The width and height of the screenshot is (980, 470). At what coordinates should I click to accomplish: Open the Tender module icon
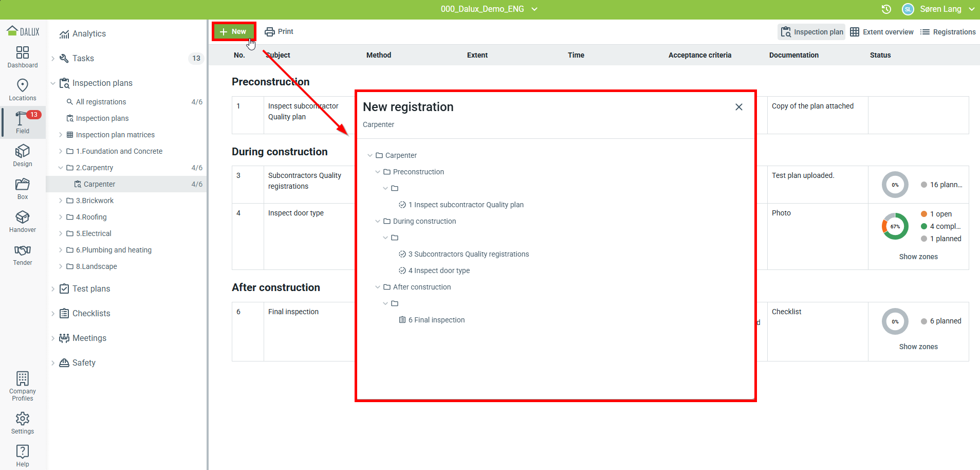[23, 254]
